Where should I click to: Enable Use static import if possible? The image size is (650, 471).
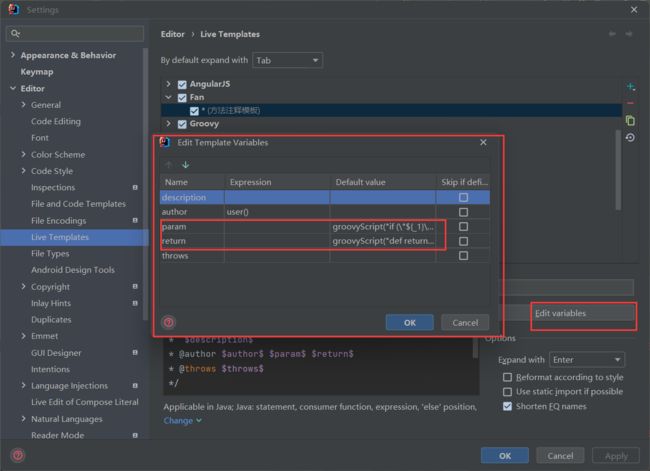(x=507, y=392)
